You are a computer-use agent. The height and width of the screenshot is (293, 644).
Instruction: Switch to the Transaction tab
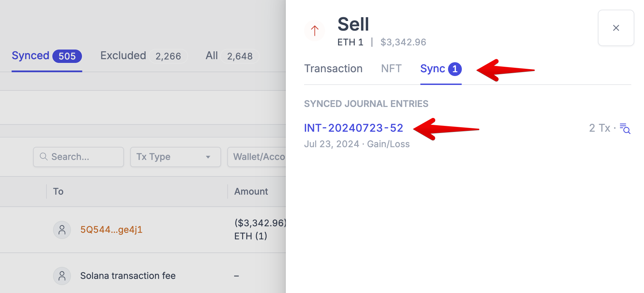click(x=333, y=69)
